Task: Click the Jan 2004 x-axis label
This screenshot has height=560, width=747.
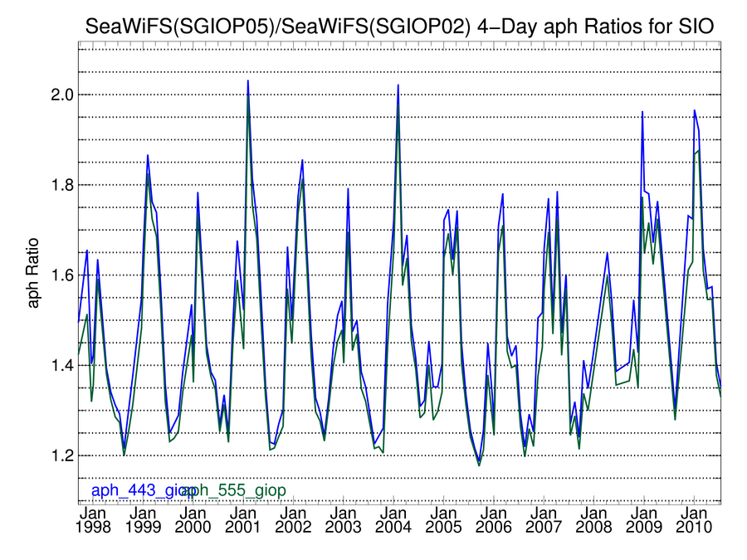Action: (393, 520)
